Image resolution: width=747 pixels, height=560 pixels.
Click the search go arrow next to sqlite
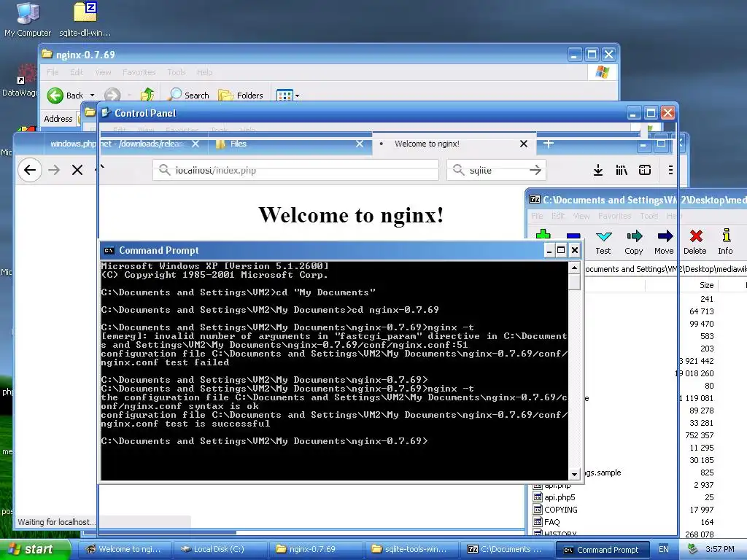tap(535, 170)
